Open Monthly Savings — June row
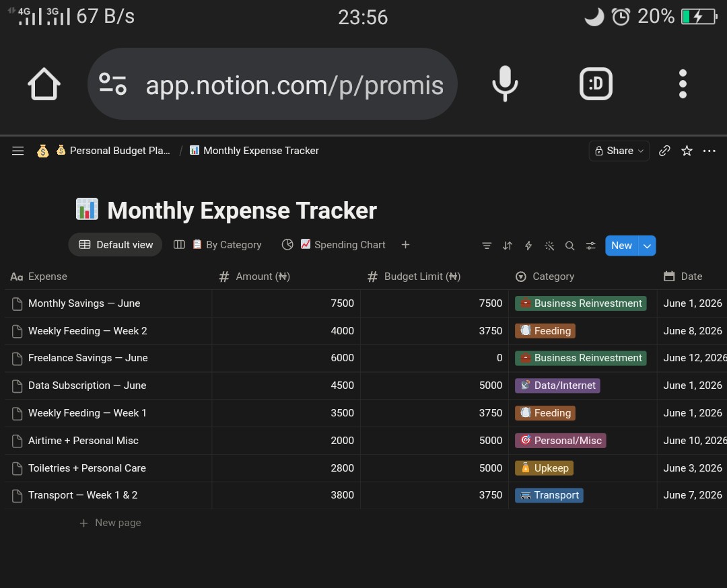727x588 pixels. [84, 303]
